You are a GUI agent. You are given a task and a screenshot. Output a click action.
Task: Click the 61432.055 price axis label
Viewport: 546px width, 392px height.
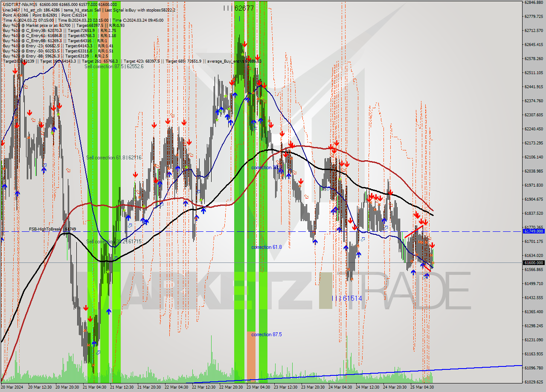pos(534,297)
